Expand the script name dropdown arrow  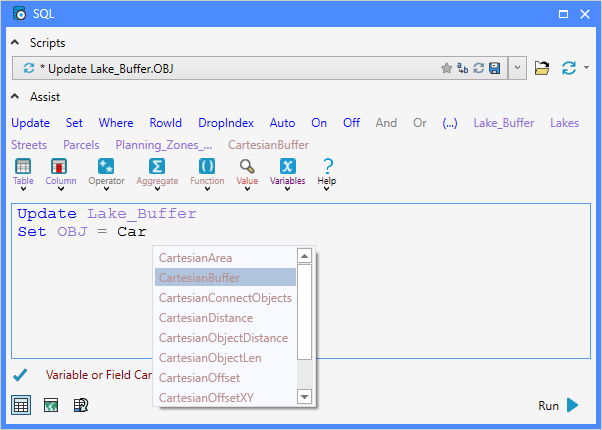pyautogui.click(x=518, y=68)
